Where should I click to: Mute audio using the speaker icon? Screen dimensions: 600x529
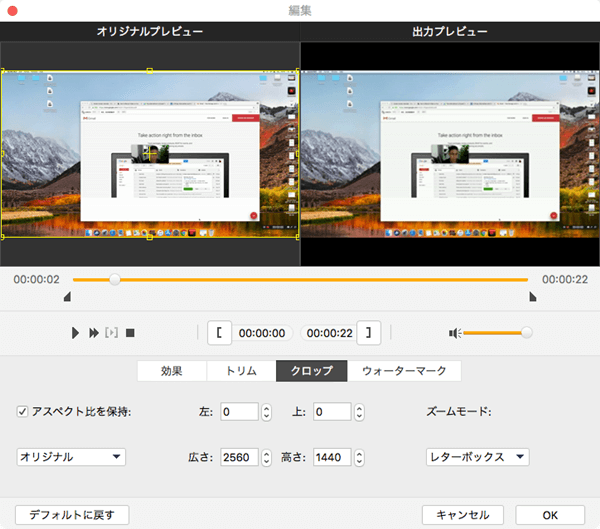click(454, 333)
